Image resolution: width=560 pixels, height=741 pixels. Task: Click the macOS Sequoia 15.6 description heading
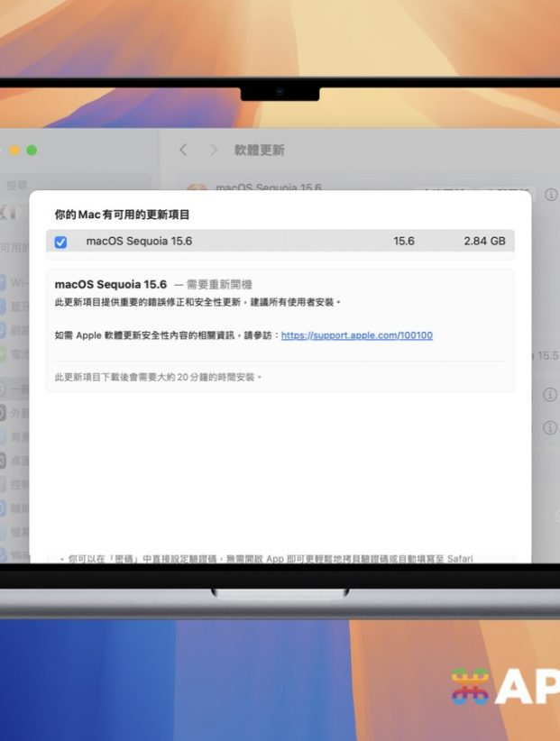click(x=111, y=284)
